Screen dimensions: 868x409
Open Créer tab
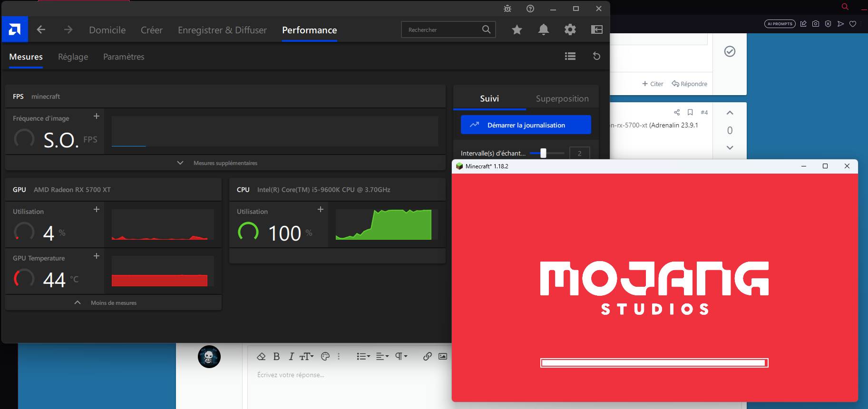pos(152,30)
